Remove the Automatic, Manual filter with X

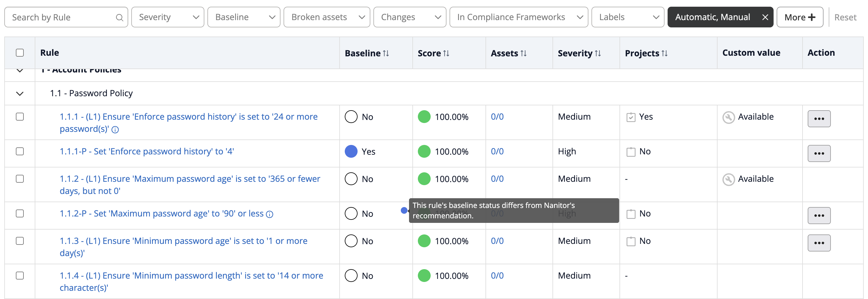765,17
